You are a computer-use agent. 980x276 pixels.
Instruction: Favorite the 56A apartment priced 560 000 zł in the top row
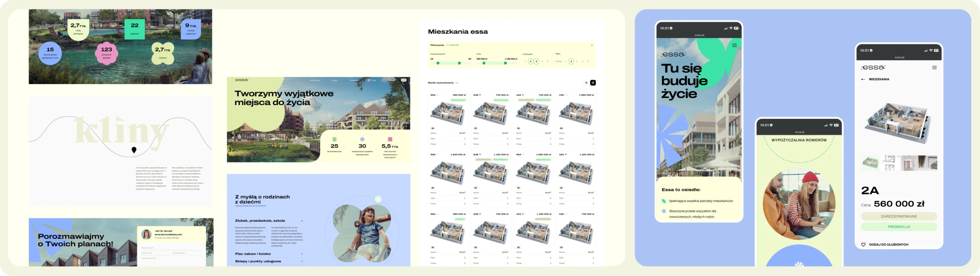pyautogui.click(x=438, y=95)
